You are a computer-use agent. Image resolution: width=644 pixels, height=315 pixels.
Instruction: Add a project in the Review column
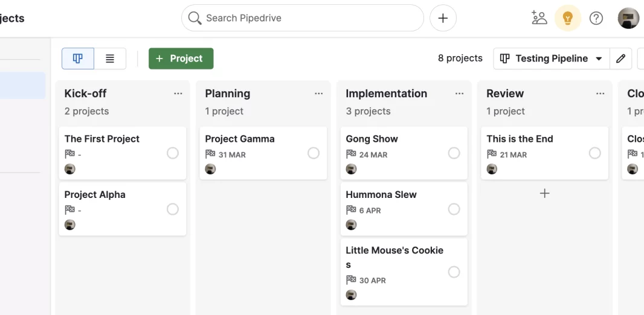[544, 193]
